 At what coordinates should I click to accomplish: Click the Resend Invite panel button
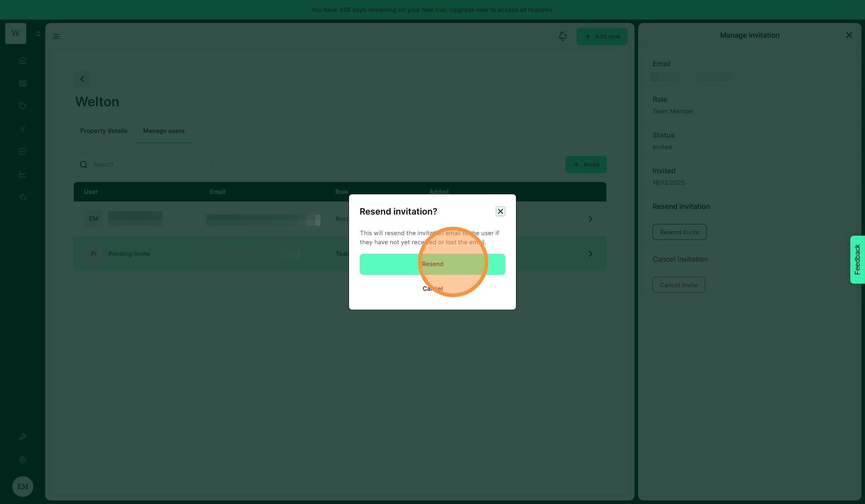[x=679, y=232]
